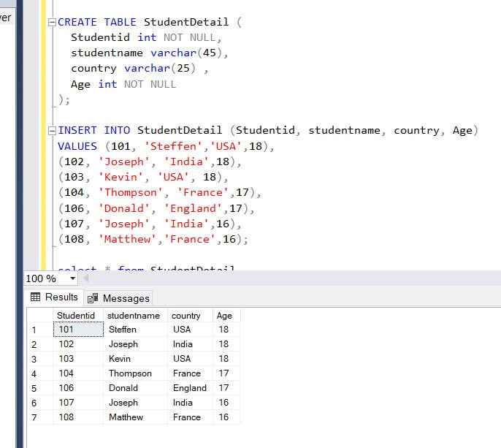Select the cell with Studentid 107

click(x=78, y=403)
